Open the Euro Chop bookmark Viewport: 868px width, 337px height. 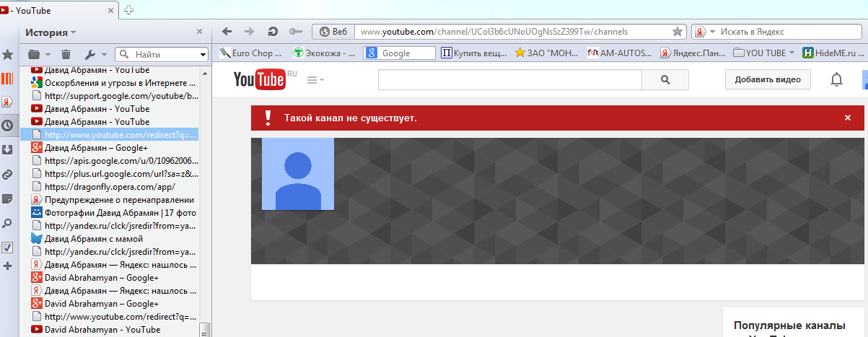click(252, 53)
